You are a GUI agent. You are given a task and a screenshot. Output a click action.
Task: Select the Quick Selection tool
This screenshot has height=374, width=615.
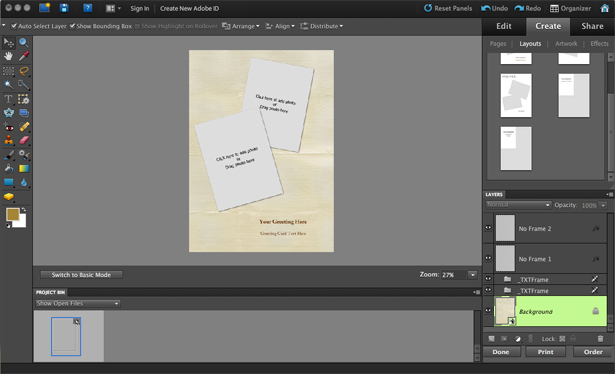24,85
